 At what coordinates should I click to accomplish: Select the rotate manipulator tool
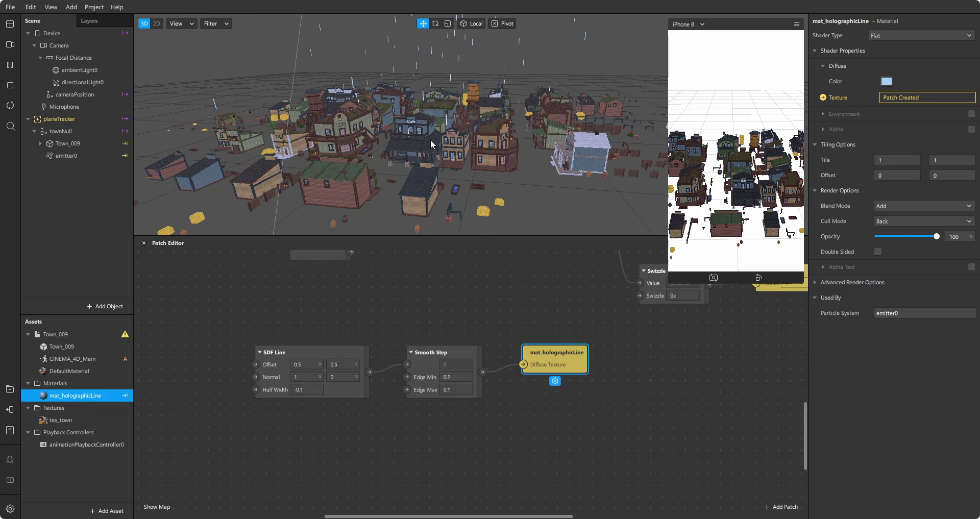tap(435, 23)
